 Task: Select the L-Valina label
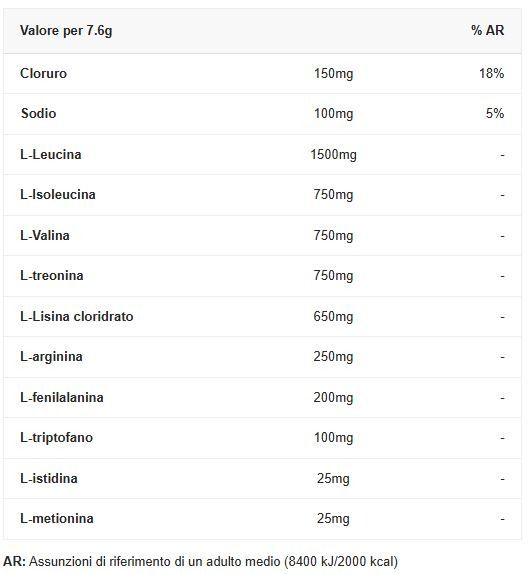45,235
